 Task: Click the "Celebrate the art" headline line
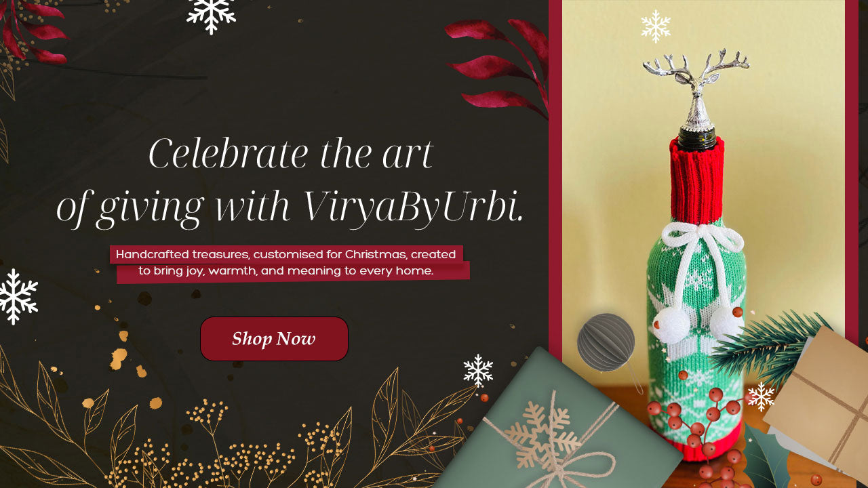pos(290,154)
